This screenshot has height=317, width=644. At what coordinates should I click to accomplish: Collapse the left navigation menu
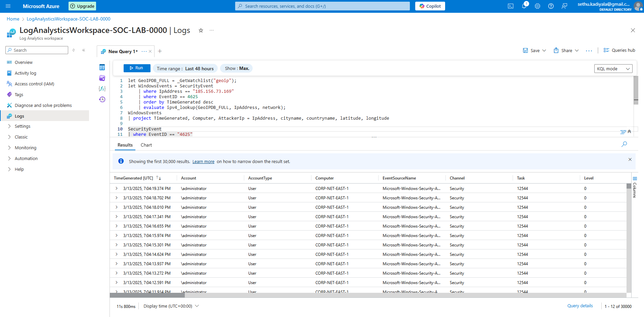[x=84, y=50]
